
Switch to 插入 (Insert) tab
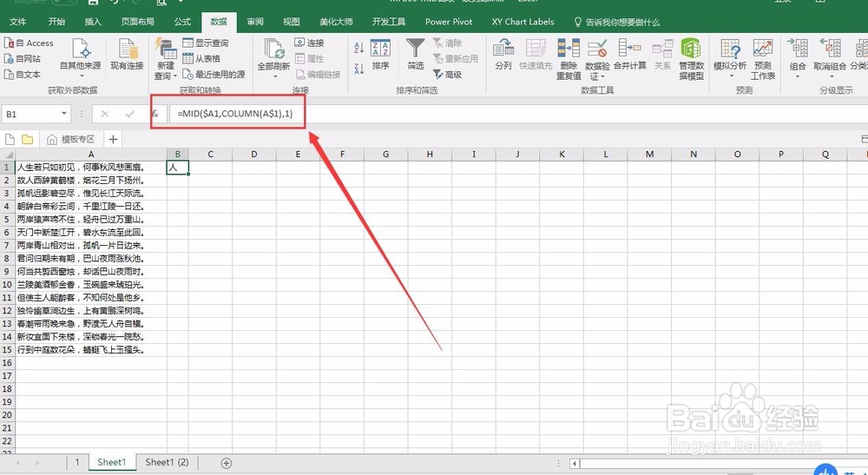click(93, 22)
